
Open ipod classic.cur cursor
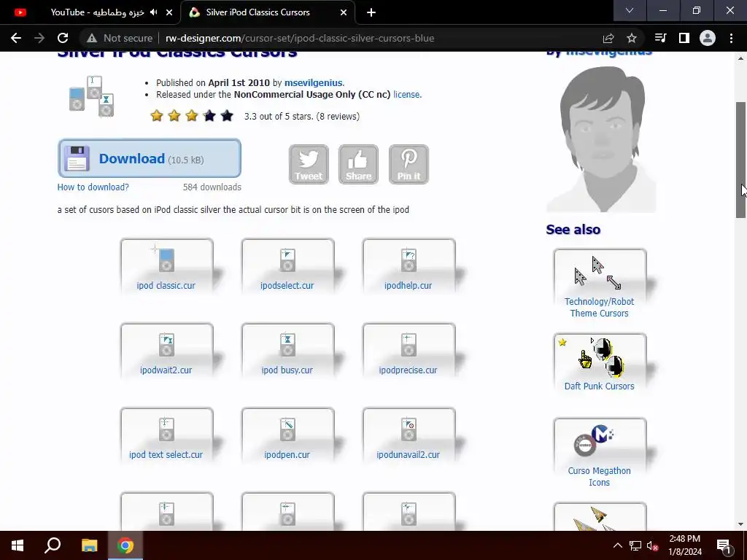pyautogui.click(x=167, y=265)
